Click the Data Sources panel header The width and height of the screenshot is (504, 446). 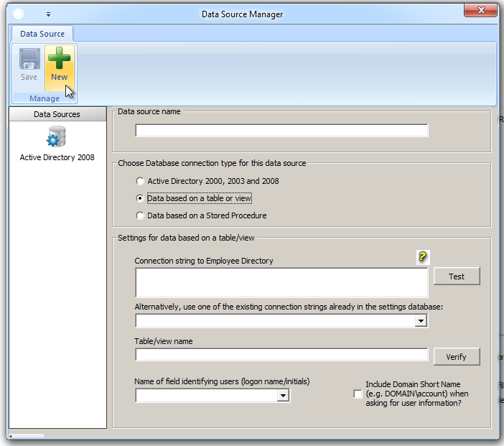point(57,114)
